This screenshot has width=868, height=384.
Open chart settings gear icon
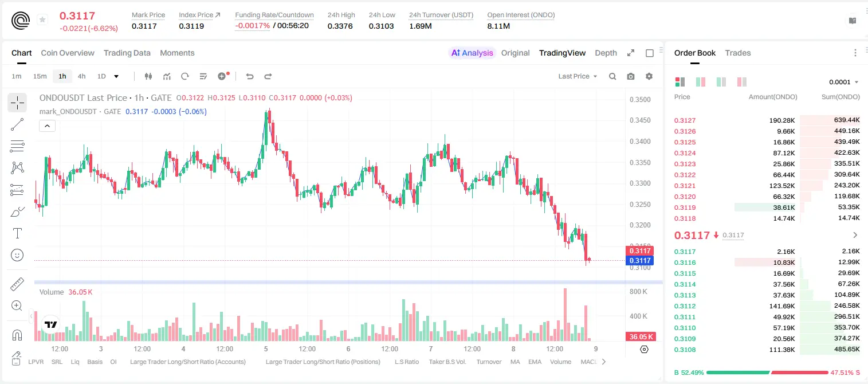(649, 76)
